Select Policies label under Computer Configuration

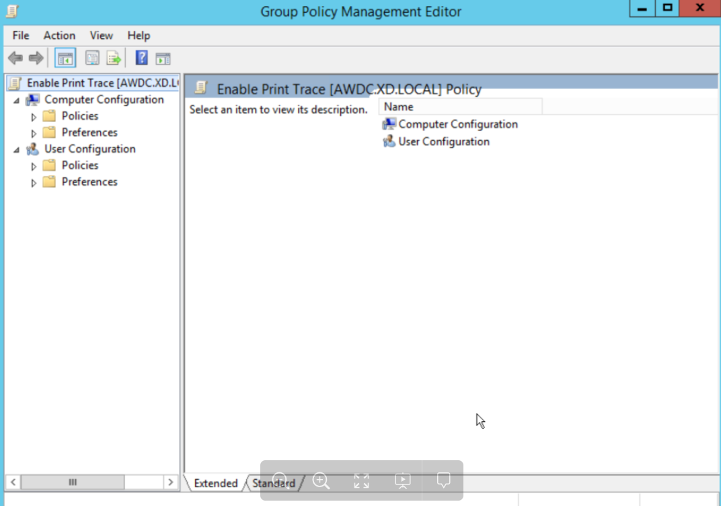tap(80, 116)
